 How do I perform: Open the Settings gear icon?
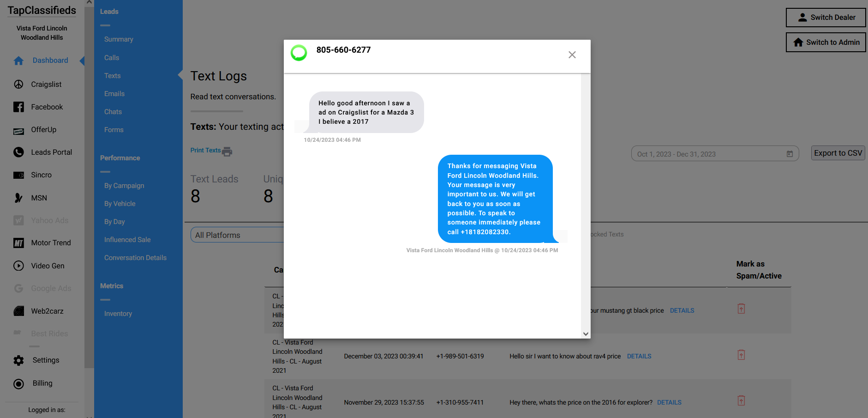[x=18, y=360]
